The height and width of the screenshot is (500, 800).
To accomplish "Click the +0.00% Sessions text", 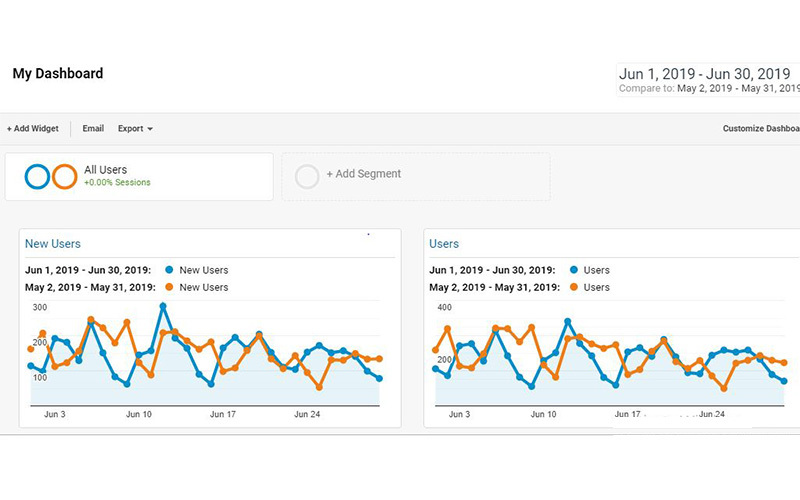I will (x=117, y=183).
